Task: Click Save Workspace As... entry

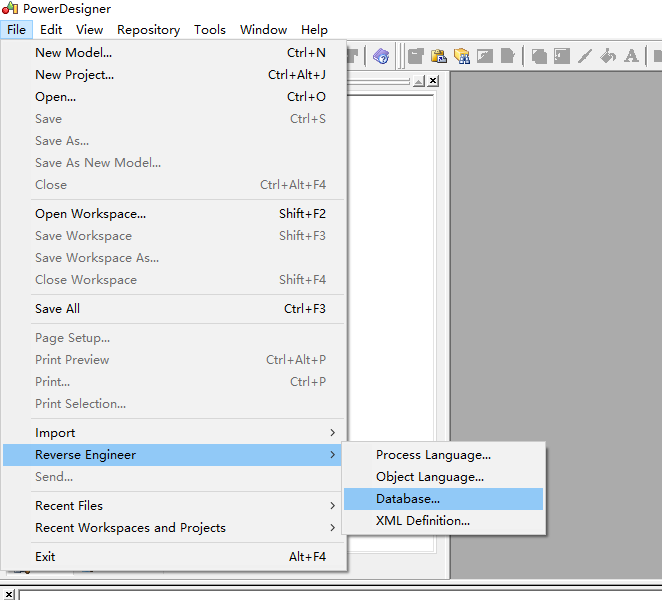Action: [174, 258]
